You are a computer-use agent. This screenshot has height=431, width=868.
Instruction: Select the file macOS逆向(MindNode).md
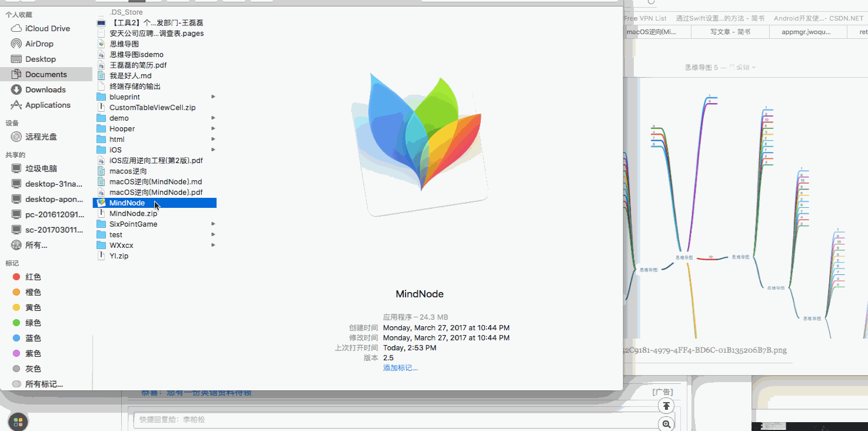click(155, 181)
